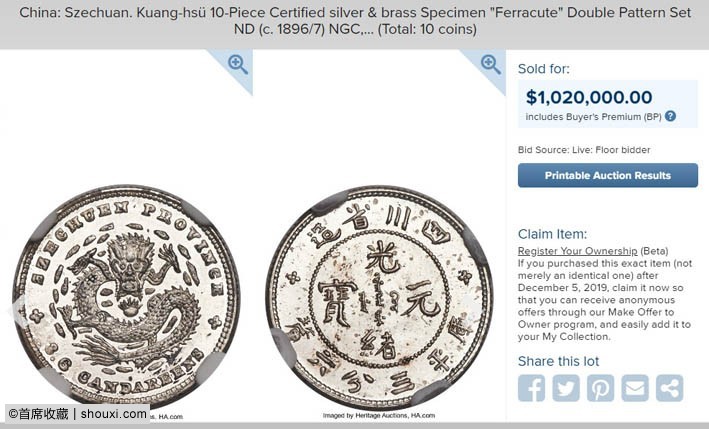Zoom the Chinese character side coin image
Image resolution: width=709 pixels, height=429 pixels.
tap(491, 64)
